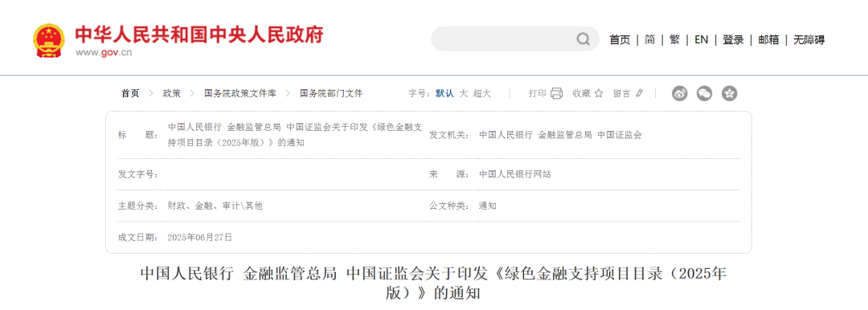Click the 字号 label
The height and width of the screenshot is (310, 868).
point(420,93)
